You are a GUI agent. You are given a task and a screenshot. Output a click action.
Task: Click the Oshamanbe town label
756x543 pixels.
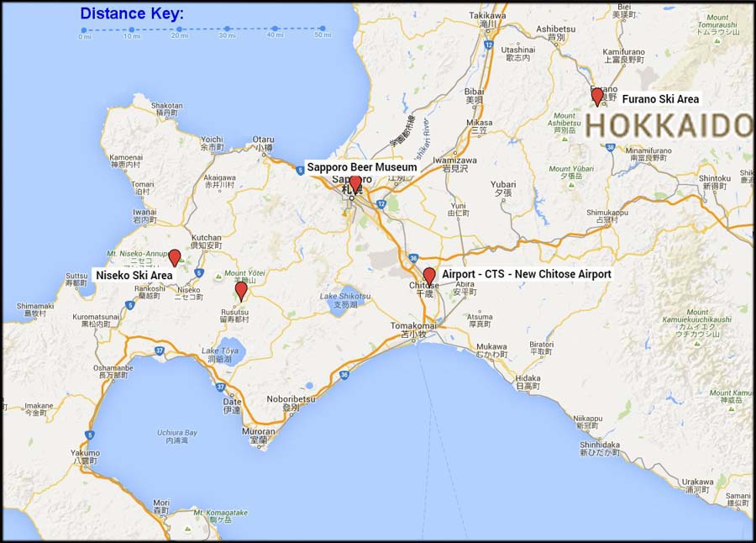pyautogui.click(x=113, y=372)
